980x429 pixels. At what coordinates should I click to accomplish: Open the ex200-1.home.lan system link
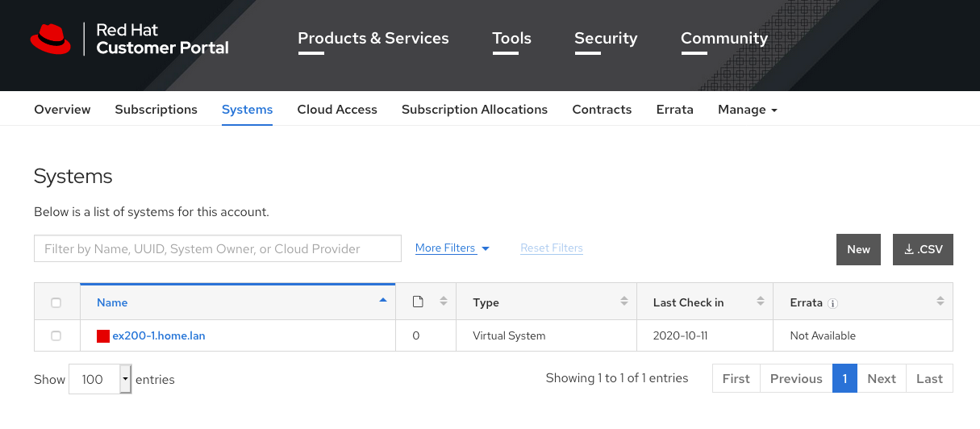[x=159, y=335]
